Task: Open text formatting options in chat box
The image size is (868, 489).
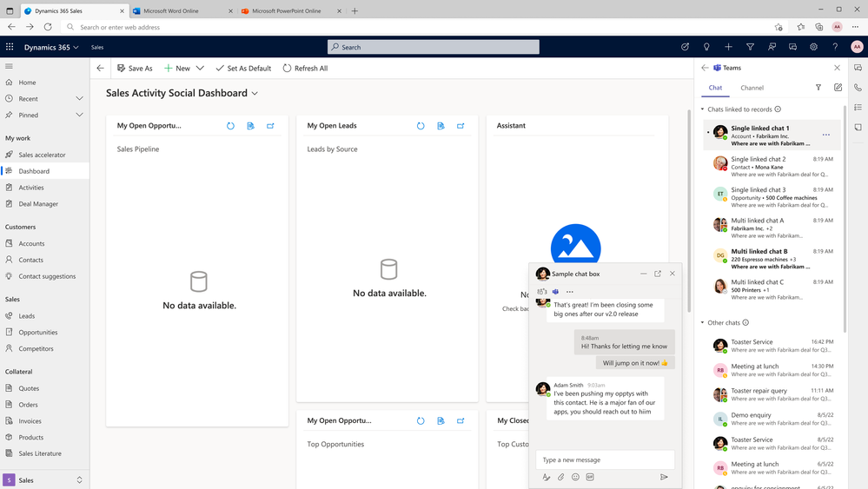Action: pos(547,477)
